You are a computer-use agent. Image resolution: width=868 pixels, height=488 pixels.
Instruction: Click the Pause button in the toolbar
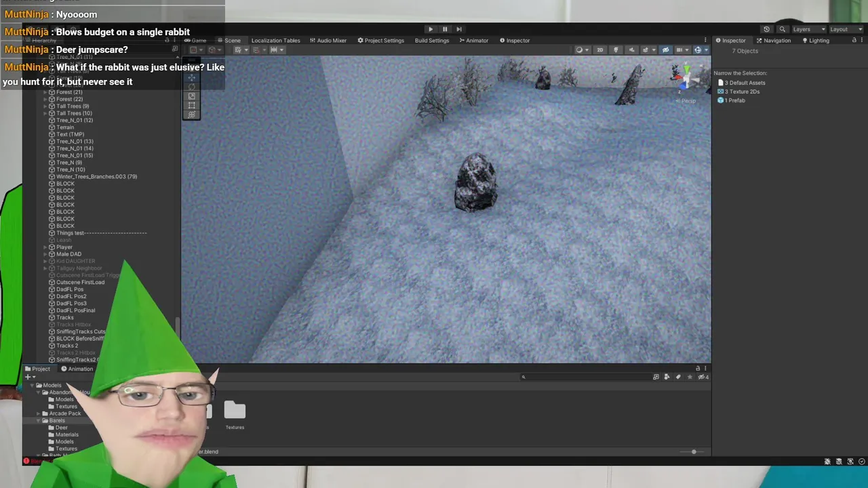[445, 29]
